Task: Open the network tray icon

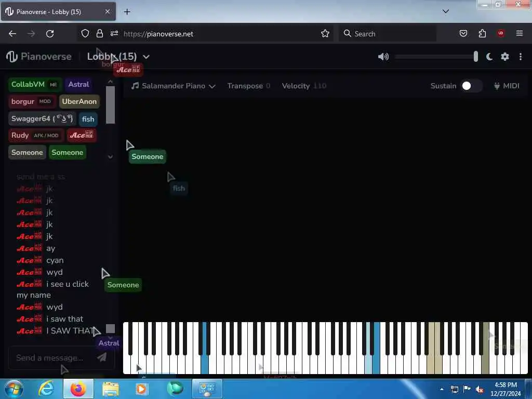Action: click(455, 390)
